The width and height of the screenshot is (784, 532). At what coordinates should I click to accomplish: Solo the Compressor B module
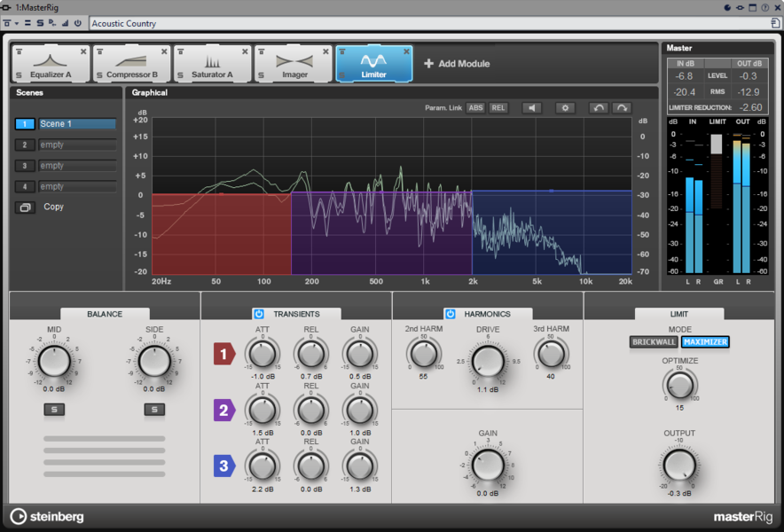[99, 75]
